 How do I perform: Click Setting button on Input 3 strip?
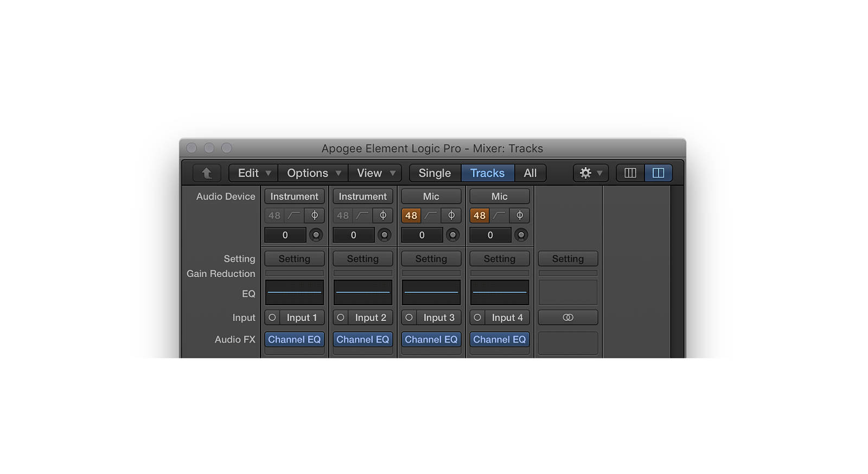coord(431,259)
